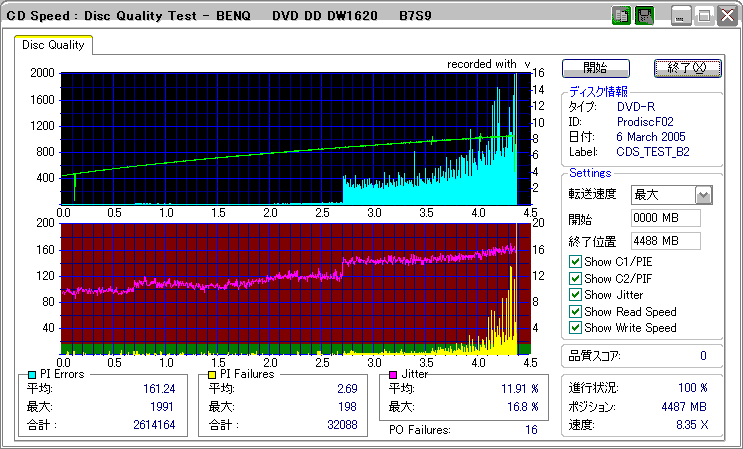Click the 'recorded with' text above the graph
Screen dimensions: 743x449
[481, 64]
